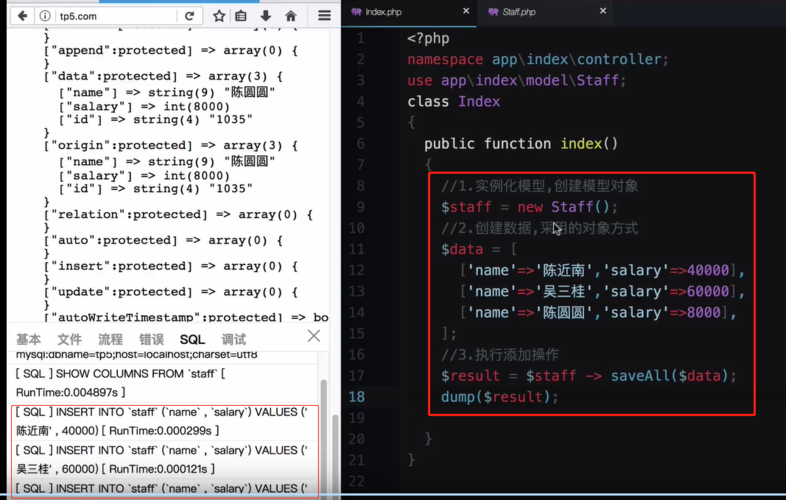The width and height of the screenshot is (786, 500).
Task: Click the INSERT entry for 吴三桂 60000
Action: coord(164,459)
